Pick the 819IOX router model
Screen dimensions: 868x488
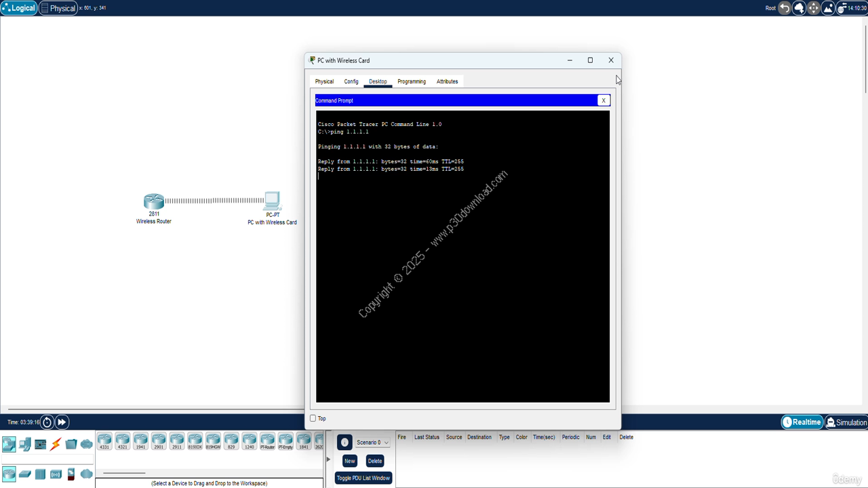[195, 441]
